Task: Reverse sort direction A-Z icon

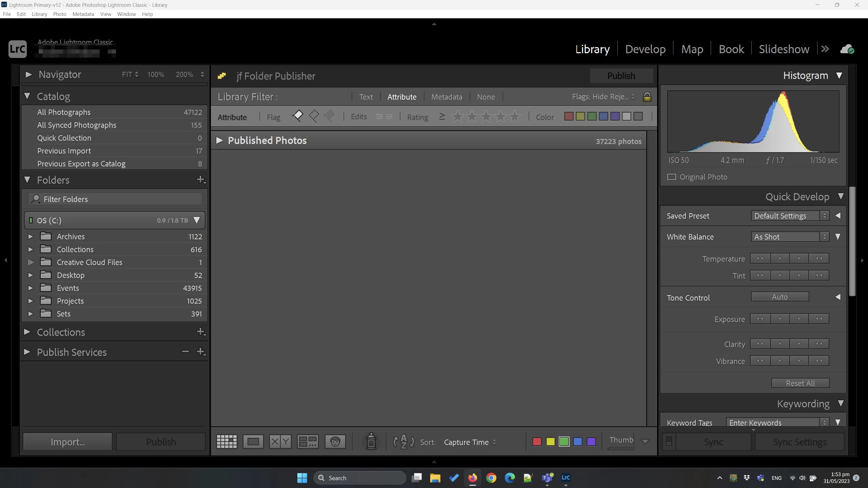Action: click(x=403, y=442)
